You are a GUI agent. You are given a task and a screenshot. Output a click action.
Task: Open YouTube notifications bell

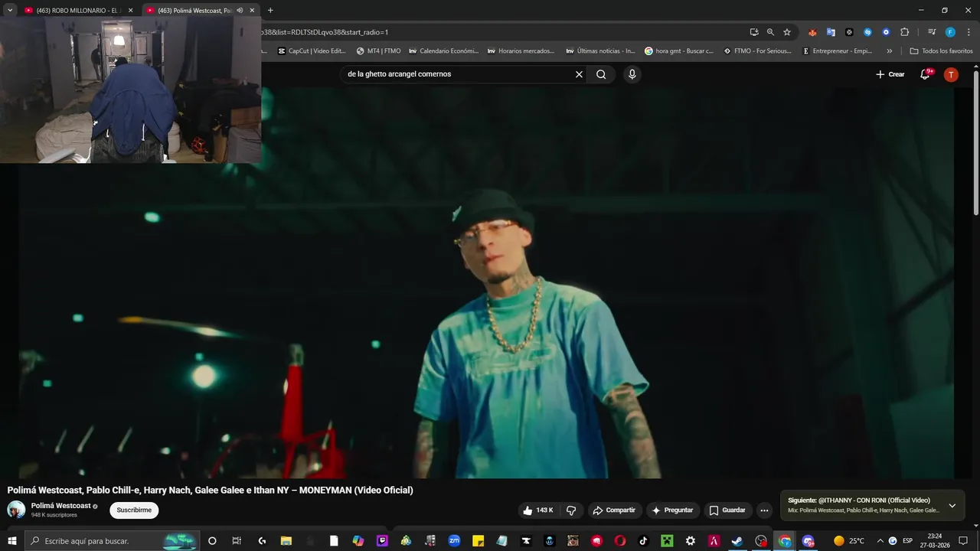point(926,74)
